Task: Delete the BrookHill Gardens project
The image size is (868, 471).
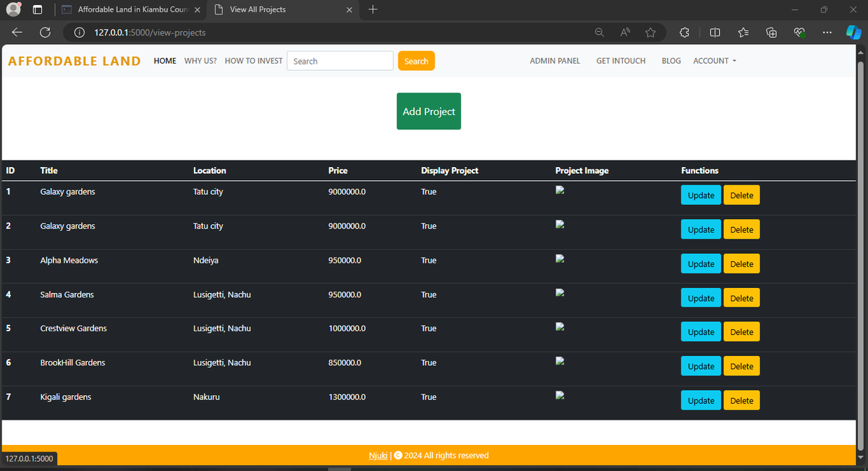Action: pos(741,366)
